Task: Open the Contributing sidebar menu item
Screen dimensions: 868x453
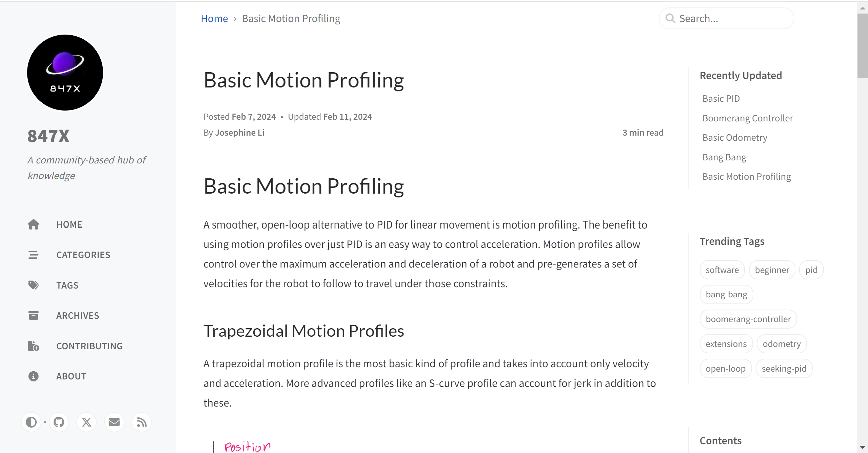Action: [x=89, y=346]
